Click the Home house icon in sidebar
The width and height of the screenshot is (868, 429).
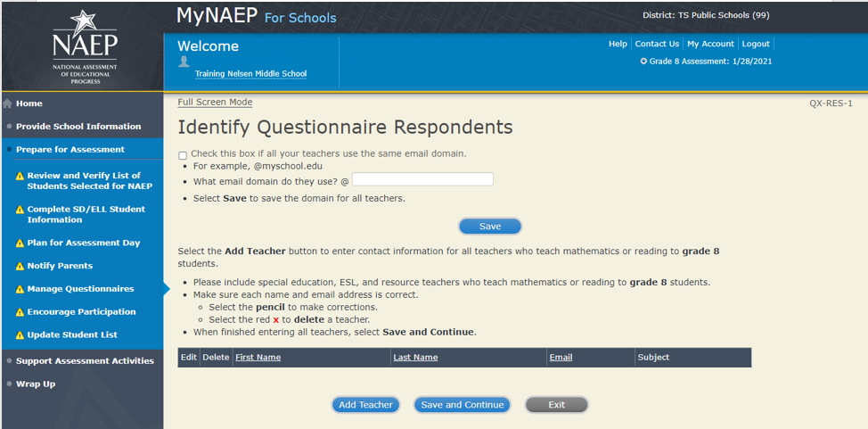(8, 103)
